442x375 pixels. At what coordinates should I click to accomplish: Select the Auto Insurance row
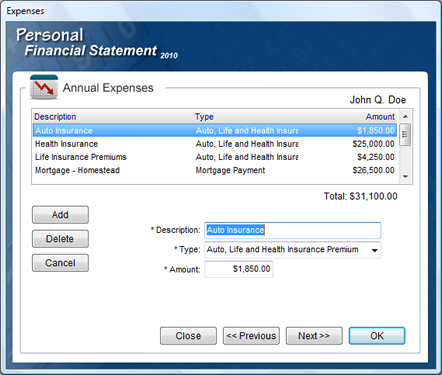[x=215, y=130]
